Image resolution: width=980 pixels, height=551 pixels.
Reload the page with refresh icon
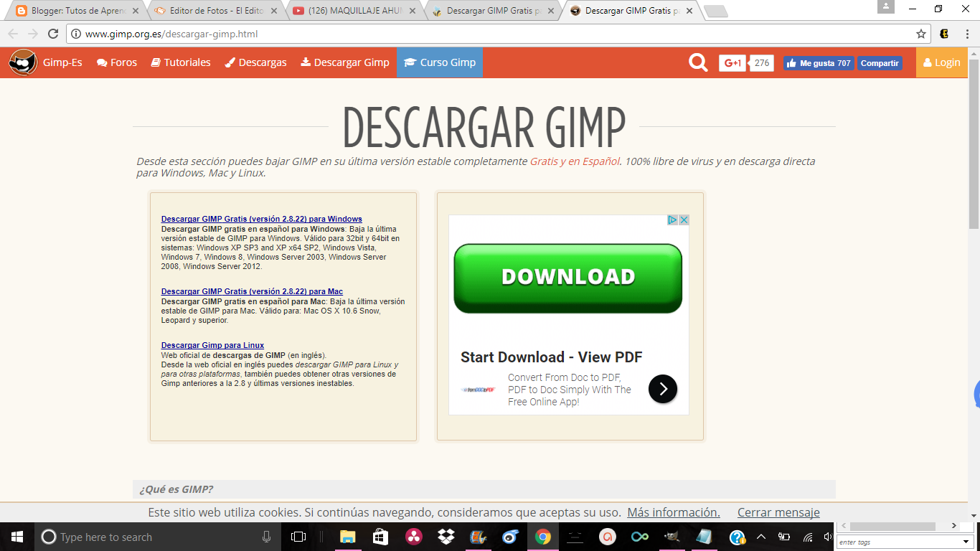click(53, 34)
